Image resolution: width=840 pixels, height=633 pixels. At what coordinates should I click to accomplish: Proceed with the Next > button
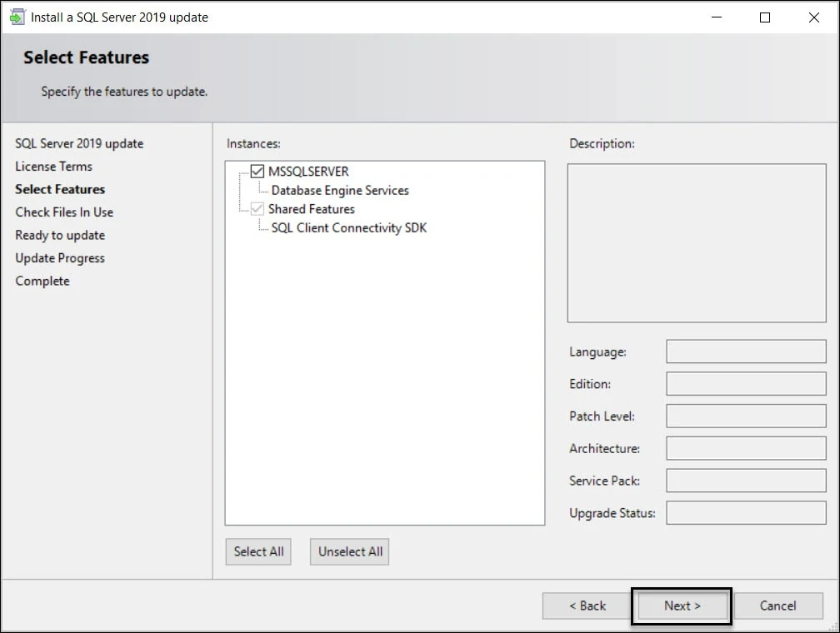[682, 606]
